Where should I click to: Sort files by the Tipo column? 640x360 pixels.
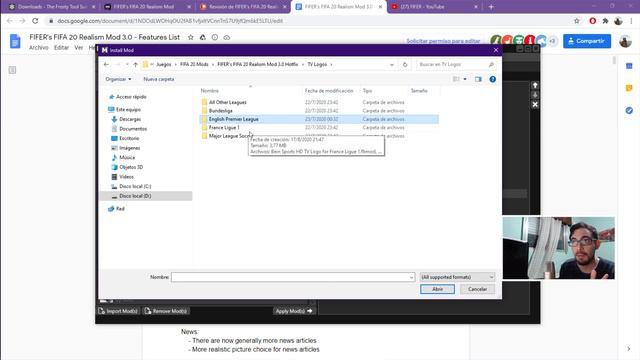click(x=367, y=91)
